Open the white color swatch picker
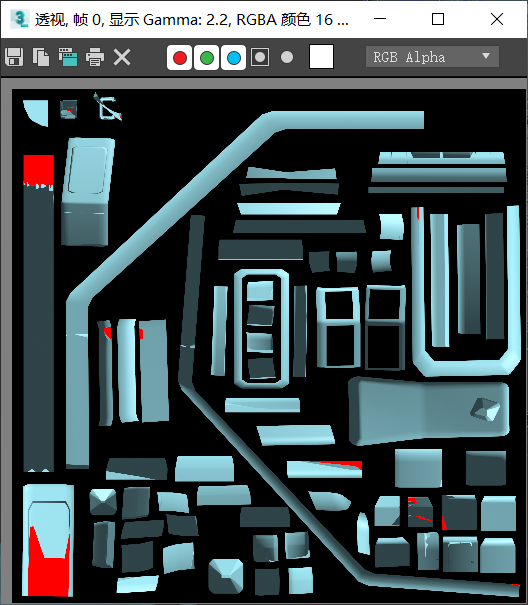The width and height of the screenshot is (528, 605). 322,57
